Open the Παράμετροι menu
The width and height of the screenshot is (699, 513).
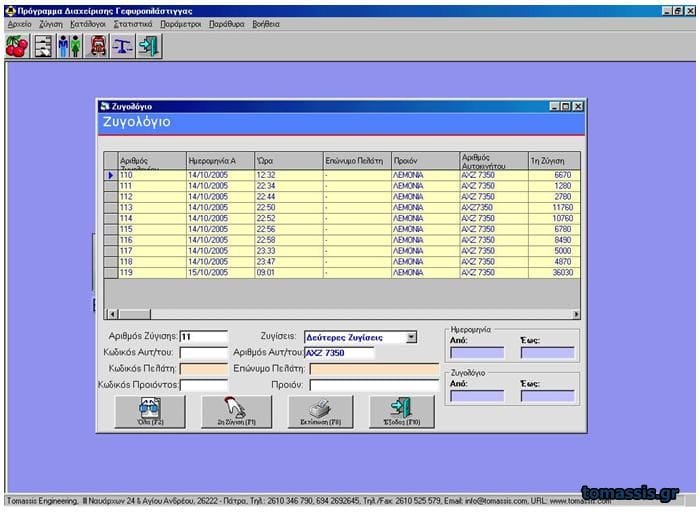tap(180, 23)
